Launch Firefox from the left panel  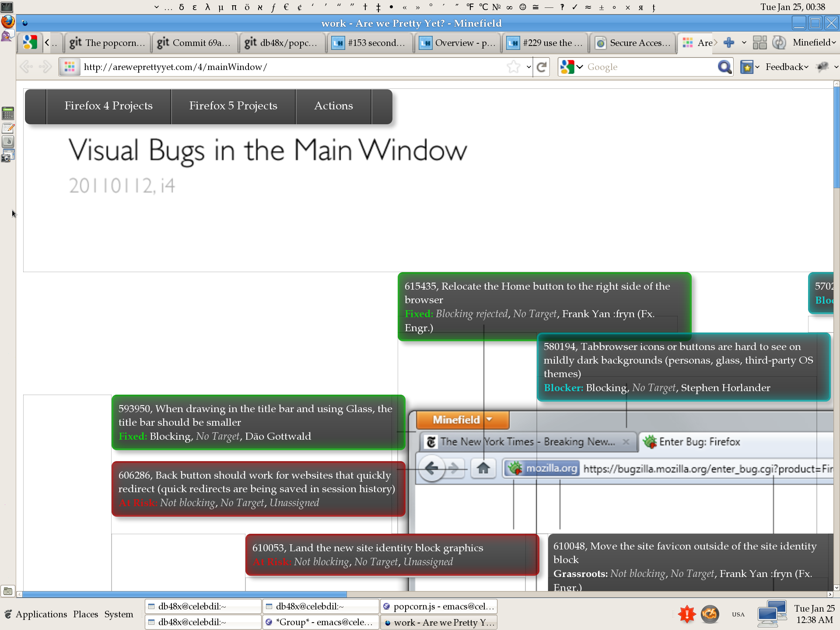click(8, 21)
